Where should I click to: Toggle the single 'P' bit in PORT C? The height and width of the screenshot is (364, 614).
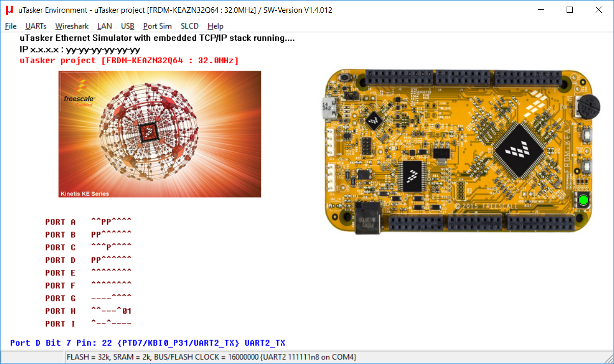pos(109,247)
